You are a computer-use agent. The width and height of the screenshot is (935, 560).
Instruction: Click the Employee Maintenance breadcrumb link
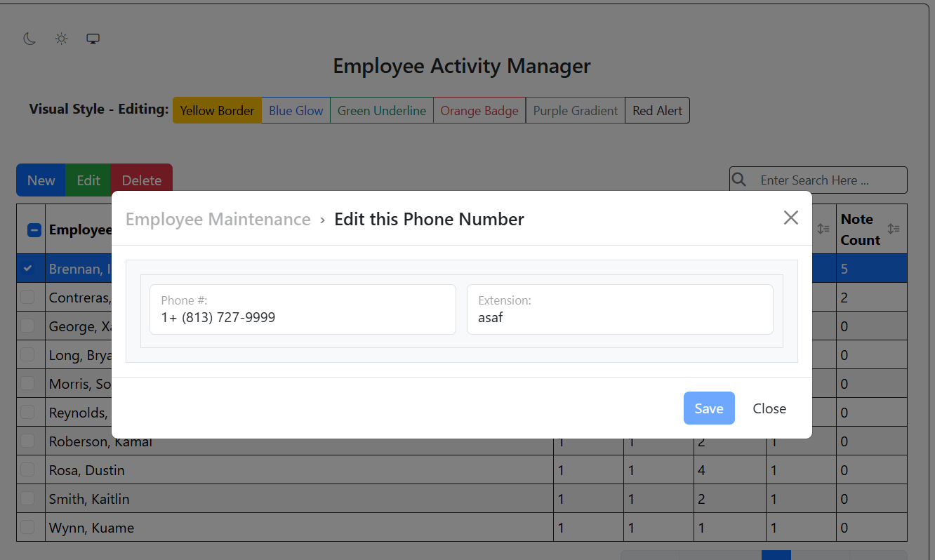tap(218, 220)
